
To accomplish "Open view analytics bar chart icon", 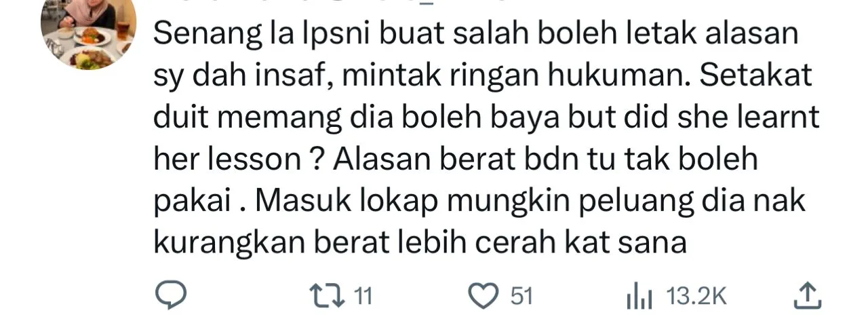I will [642, 297].
